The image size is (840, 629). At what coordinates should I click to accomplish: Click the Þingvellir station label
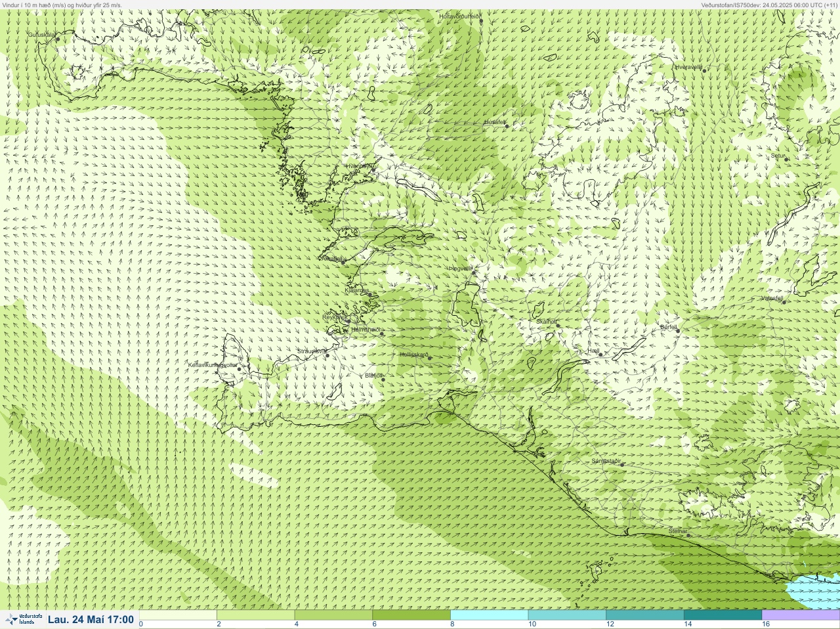(460, 269)
